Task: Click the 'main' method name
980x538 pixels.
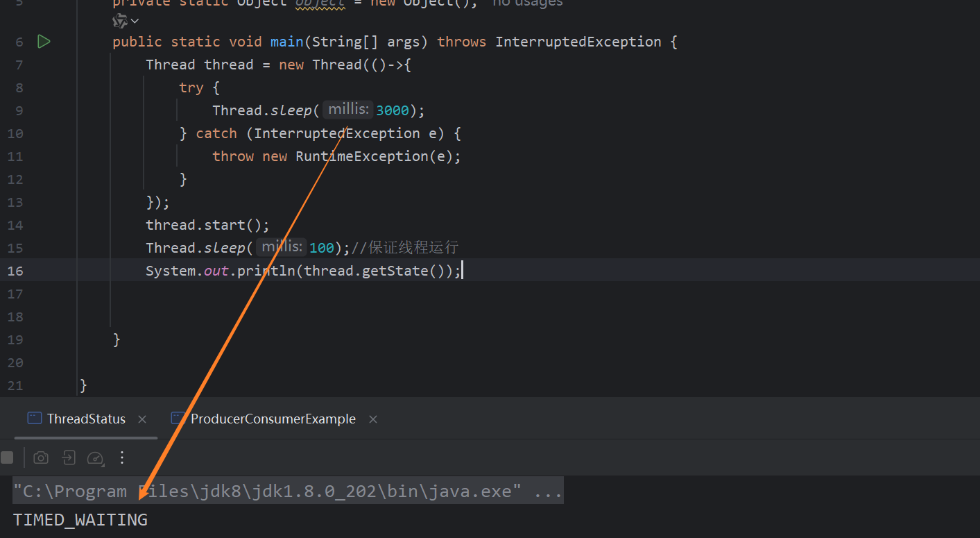Action: tap(287, 42)
